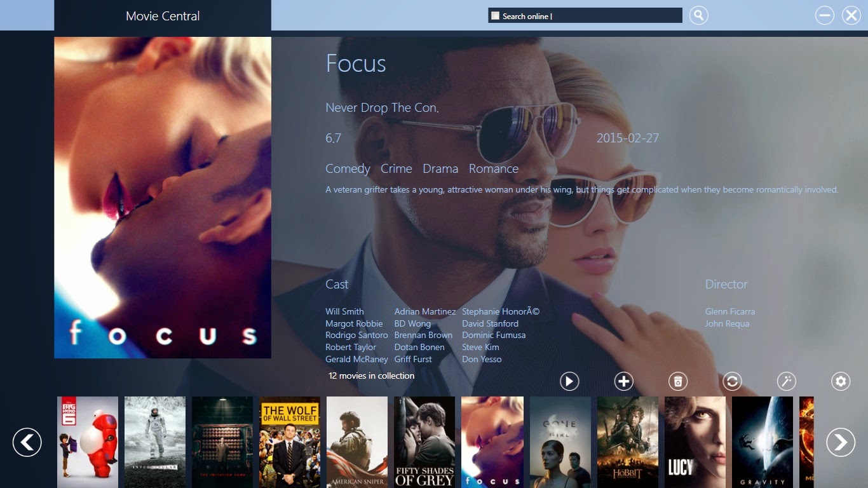Select the Fifty Shades of Grey thumbnail
Screen dimensions: 868x488
pos(424,442)
